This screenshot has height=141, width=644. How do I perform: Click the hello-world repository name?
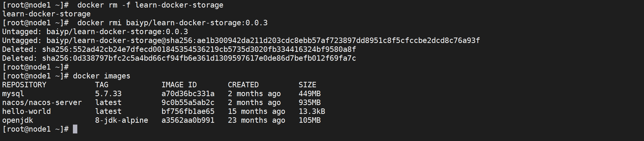[26, 111]
